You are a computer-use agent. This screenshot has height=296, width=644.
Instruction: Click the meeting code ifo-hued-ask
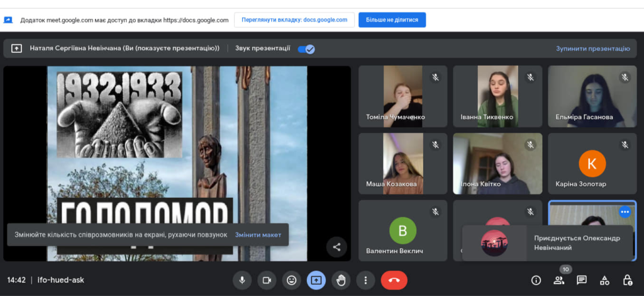point(61,280)
